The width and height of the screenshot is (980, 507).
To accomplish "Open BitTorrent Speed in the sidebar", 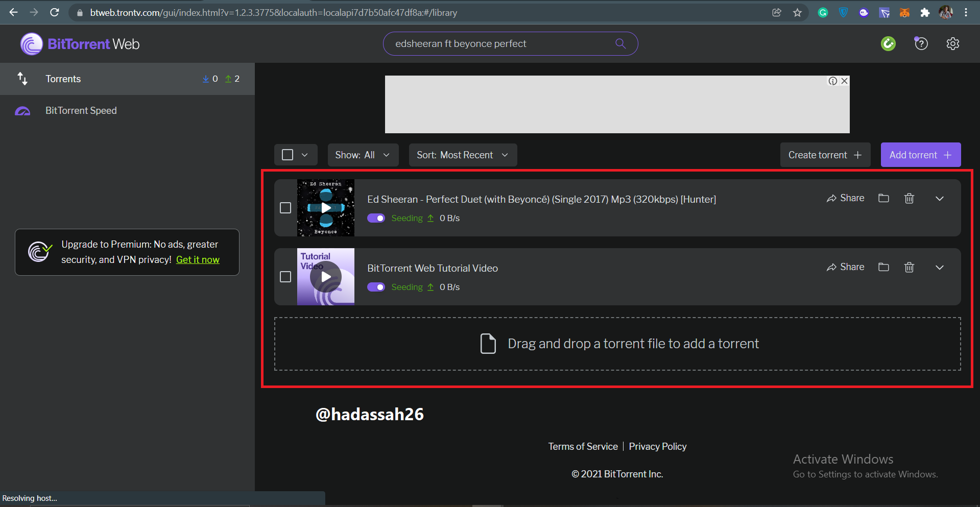I will 127,111.
